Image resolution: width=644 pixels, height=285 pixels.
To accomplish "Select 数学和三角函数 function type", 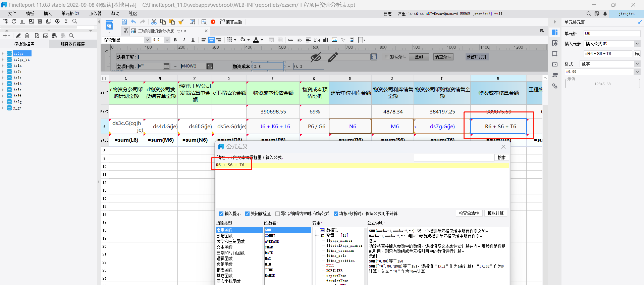I will pyautogui.click(x=230, y=241).
